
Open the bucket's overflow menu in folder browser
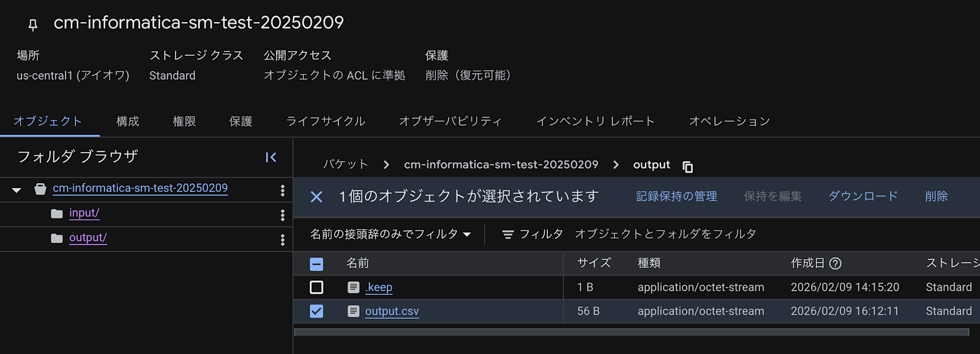(x=283, y=190)
